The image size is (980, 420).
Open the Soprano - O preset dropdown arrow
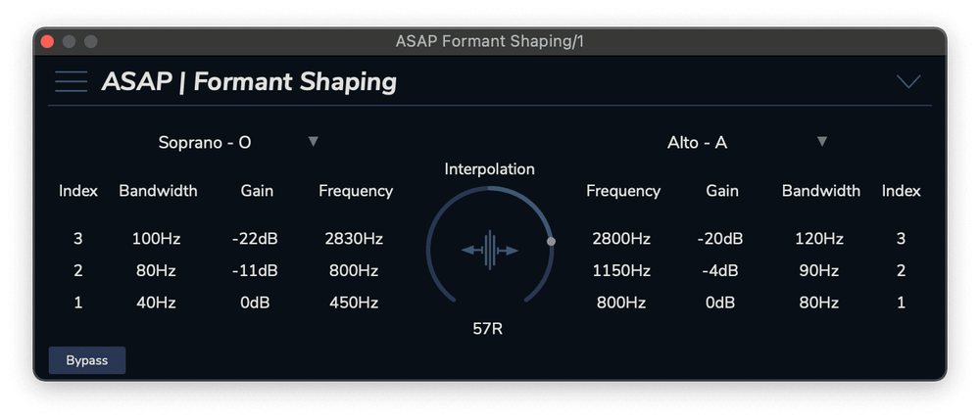coord(314,141)
